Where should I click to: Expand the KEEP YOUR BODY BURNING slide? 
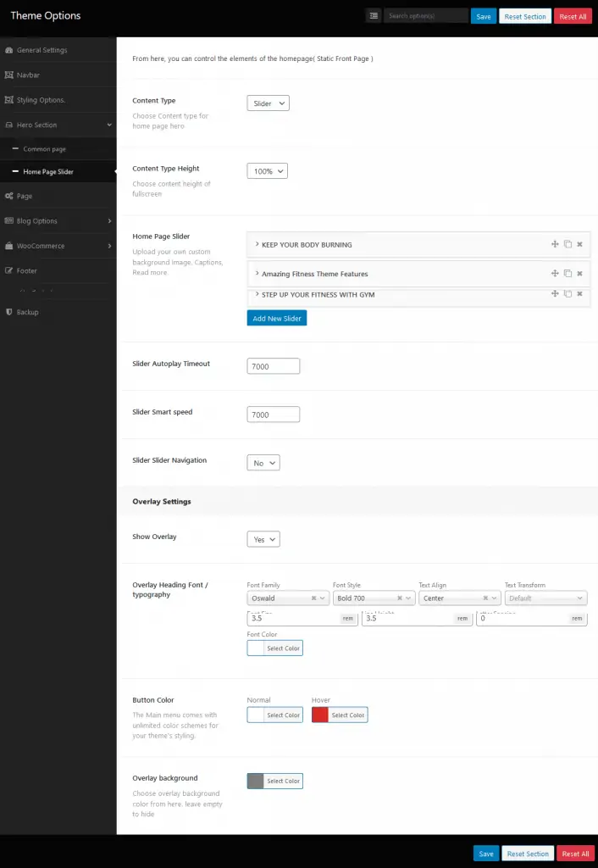click(x=257, y=244)
